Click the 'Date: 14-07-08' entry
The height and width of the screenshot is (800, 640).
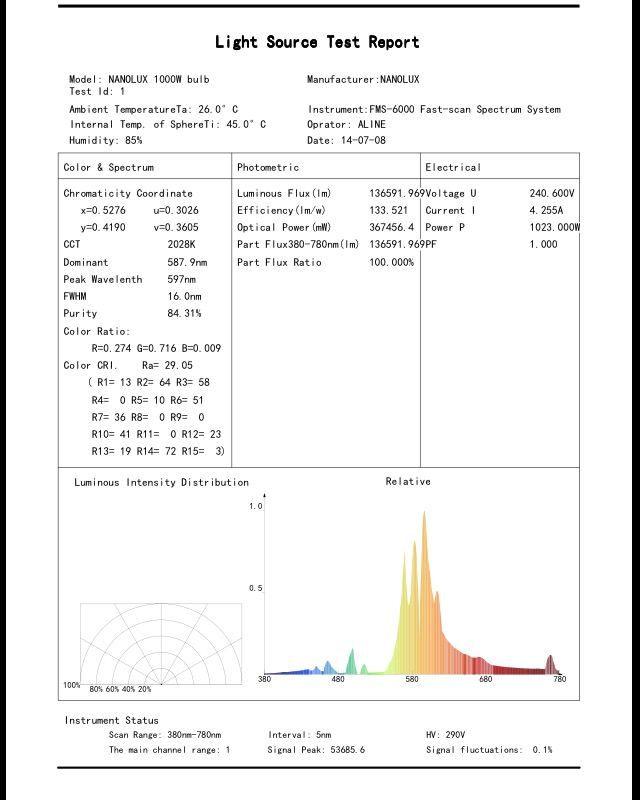347,140
